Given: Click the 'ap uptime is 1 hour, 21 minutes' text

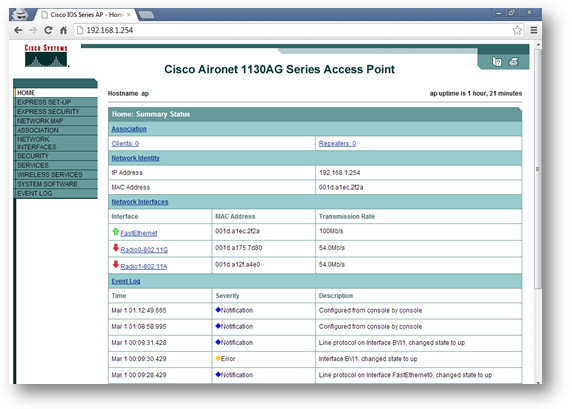Looking at the screenshot, I should tap(476, 93).
